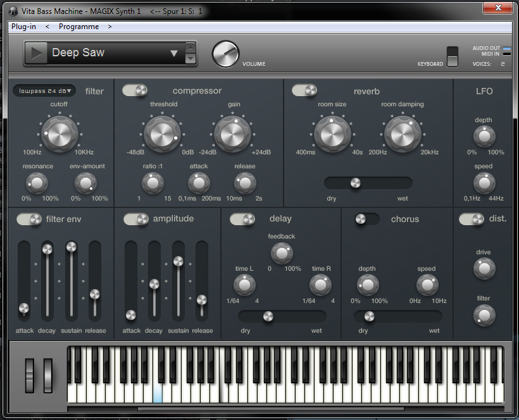Image resolution: width=519 pixels, height=420 pixels.
Task: Expand the Deep Saw preset dropdown list
Action: [x=174, y=54]
